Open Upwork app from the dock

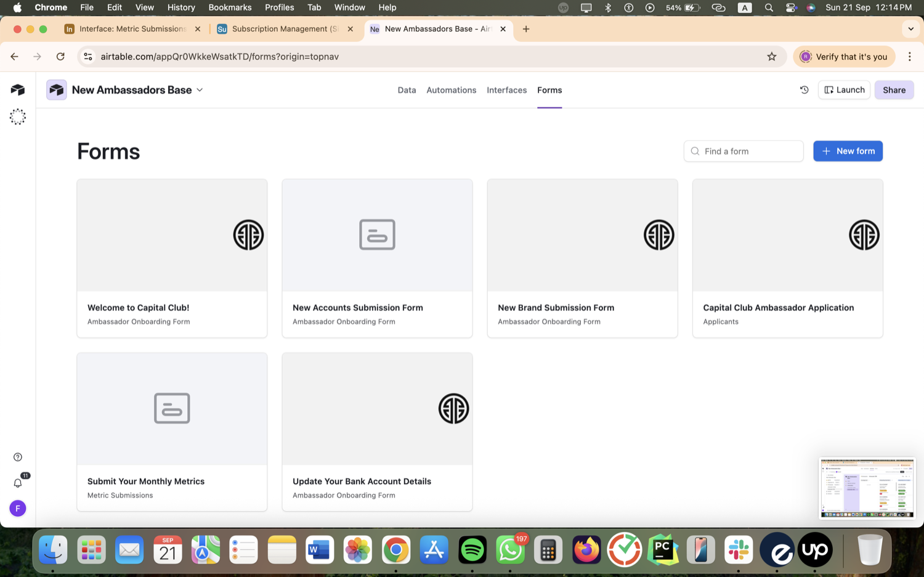tap(815, 550)
